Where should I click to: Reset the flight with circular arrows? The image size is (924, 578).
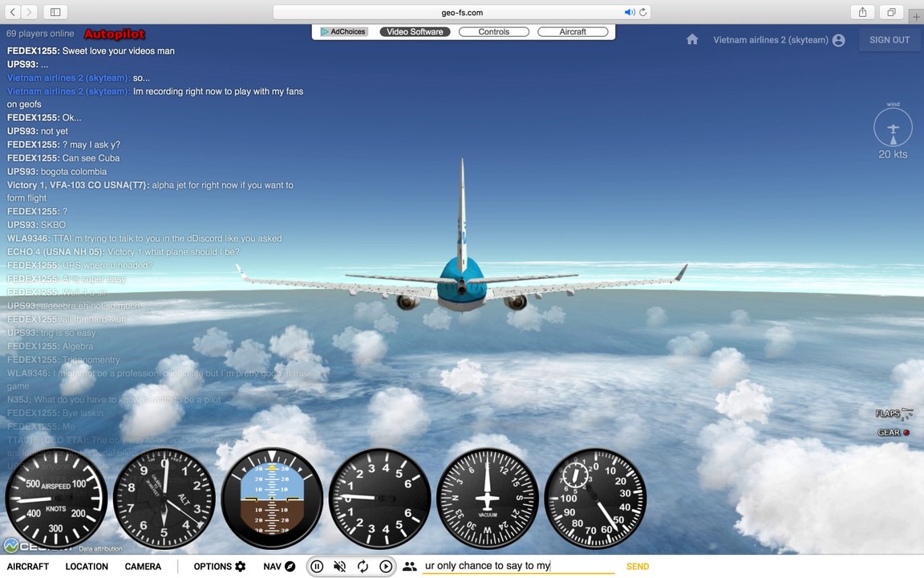click(x=363, y=566)
